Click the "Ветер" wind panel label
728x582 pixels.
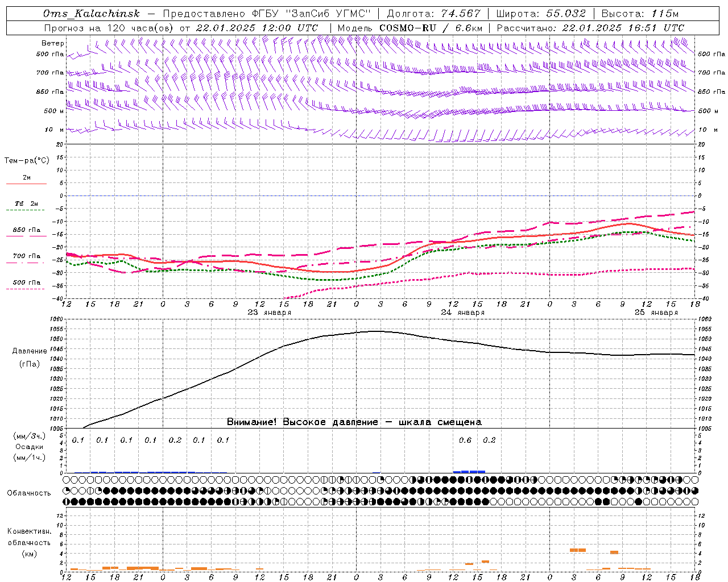[x=53, y=43]
